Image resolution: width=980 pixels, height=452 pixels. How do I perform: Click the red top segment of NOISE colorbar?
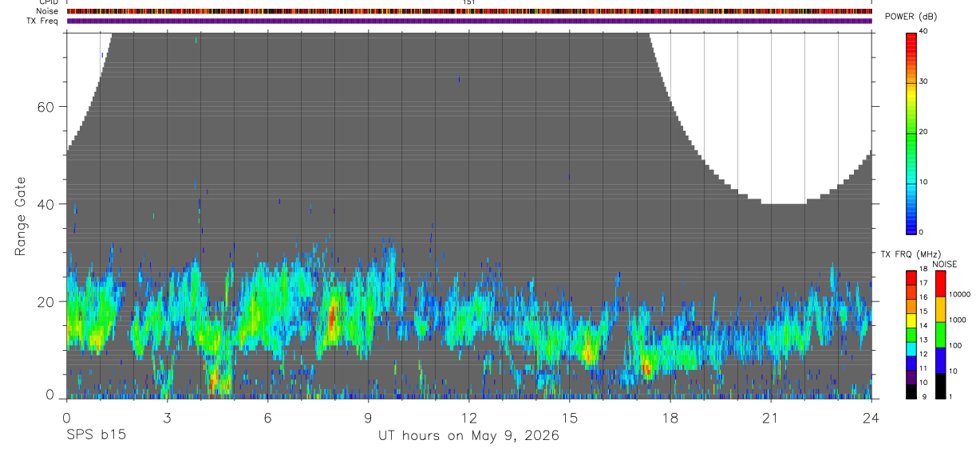click(940, 284)
